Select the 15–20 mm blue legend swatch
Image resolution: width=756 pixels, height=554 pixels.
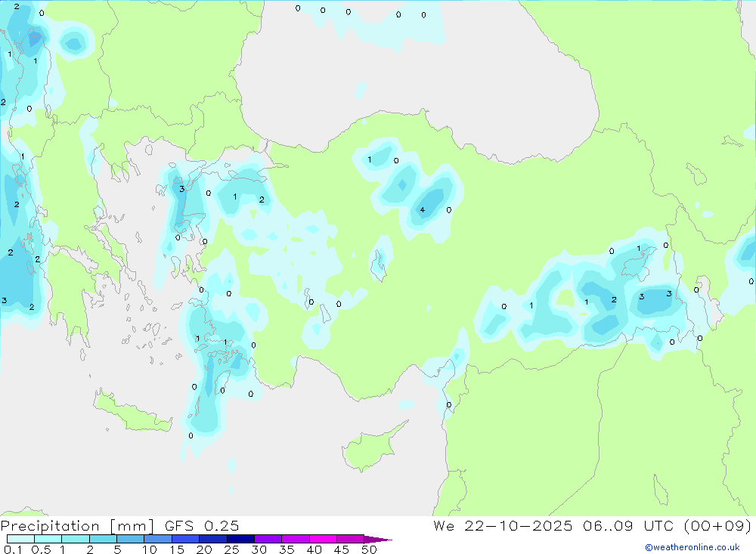click(x=186, y=539)
